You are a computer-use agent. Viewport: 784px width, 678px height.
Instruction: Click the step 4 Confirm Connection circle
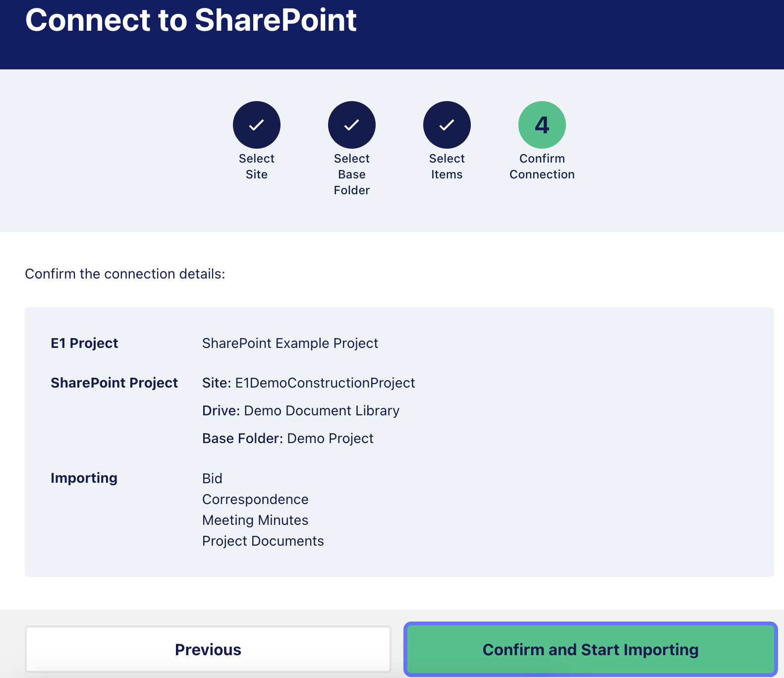click(542, 125)
